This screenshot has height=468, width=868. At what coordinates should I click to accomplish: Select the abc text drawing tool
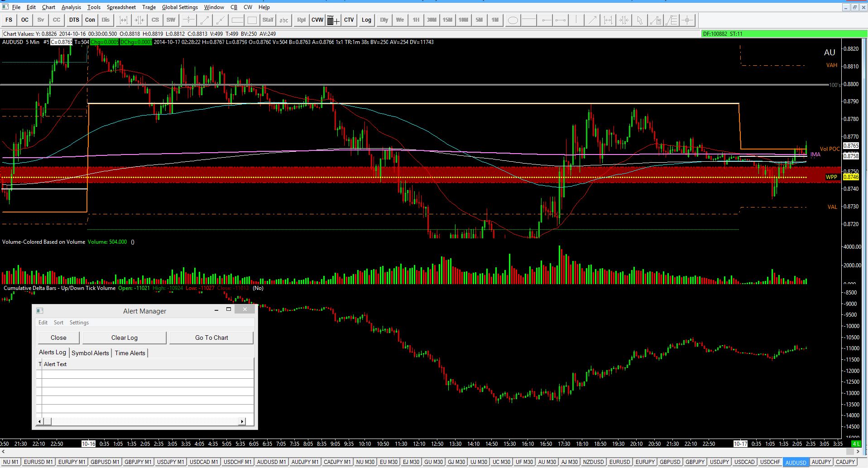(x=284, y=20)
